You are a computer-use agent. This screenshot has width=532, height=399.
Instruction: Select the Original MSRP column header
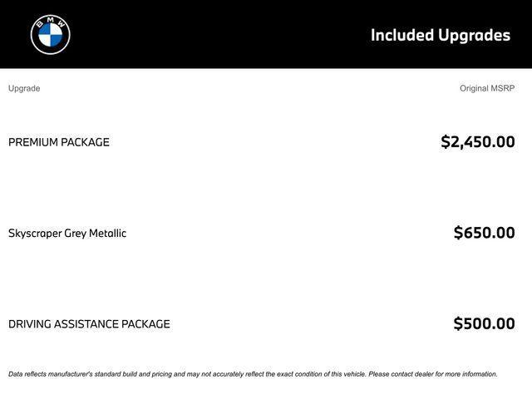487,88
